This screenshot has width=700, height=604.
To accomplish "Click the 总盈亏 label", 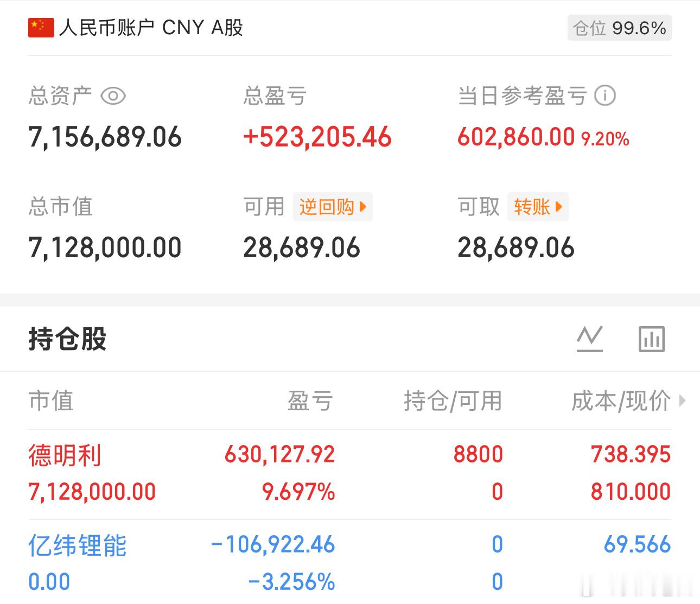I will point(275,96).
